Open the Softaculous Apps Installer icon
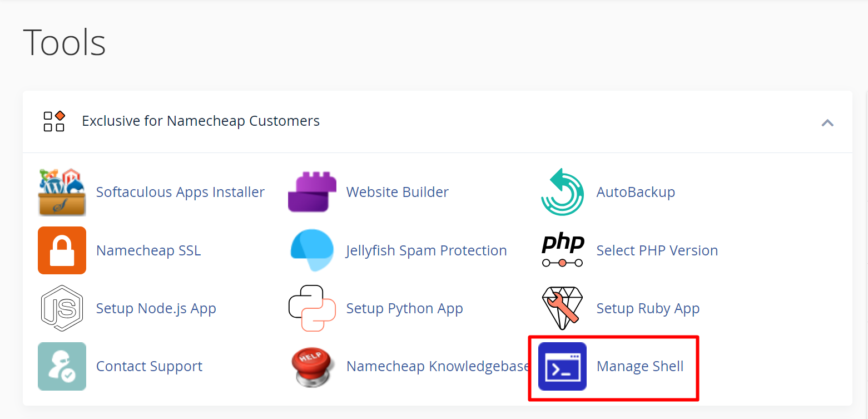 click(x=62, y=193)
